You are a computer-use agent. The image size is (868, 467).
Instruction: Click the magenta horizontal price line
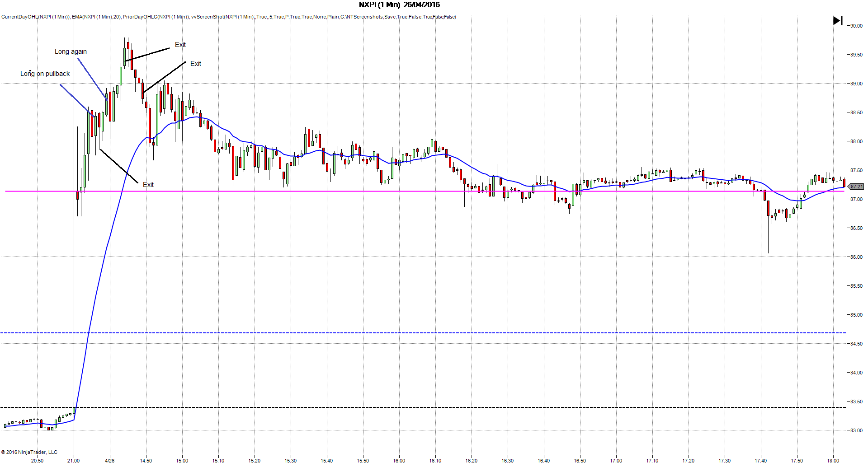tap(424, 191)
